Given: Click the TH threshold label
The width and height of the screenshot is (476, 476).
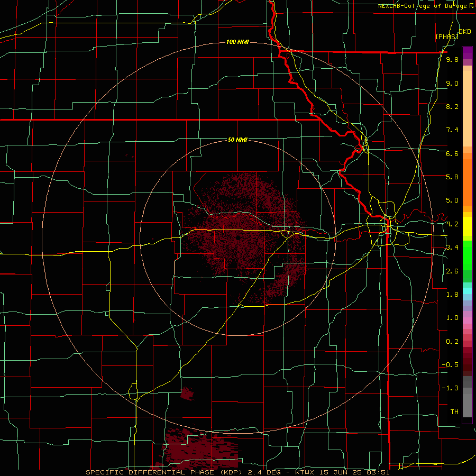Looking at the screenshot, I should [454, 411].
